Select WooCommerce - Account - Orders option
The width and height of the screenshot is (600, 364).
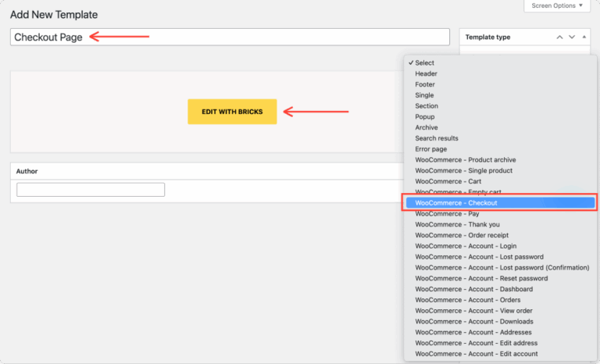click(501, 300)
